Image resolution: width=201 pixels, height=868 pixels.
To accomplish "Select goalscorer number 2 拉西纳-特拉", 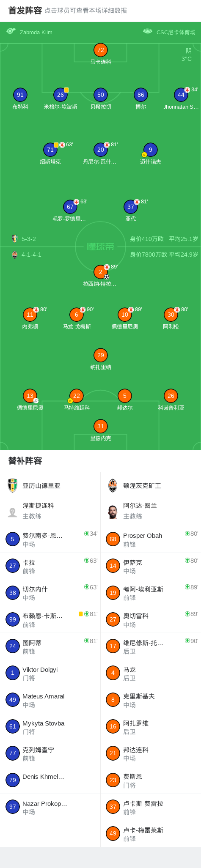I will (x=101, y=272).
